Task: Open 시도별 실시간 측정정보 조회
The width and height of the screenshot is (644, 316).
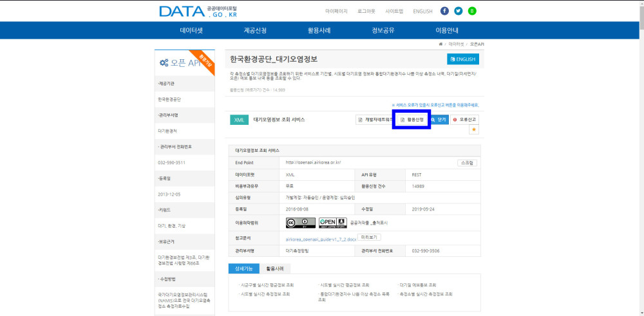Action: tap(264, 294)
